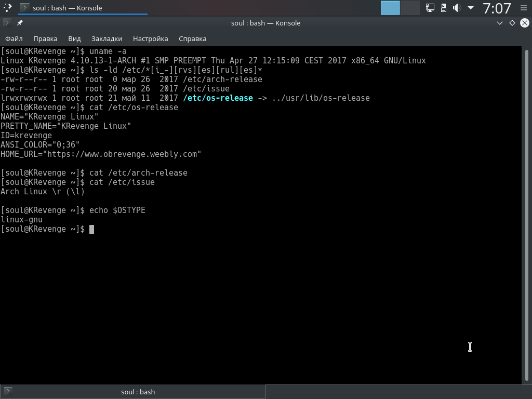Click the 'ID=krevenge' line
Image resolution: width=532 pixels, height=399 pixels.
pyautogui.click(x=26, y=136)
